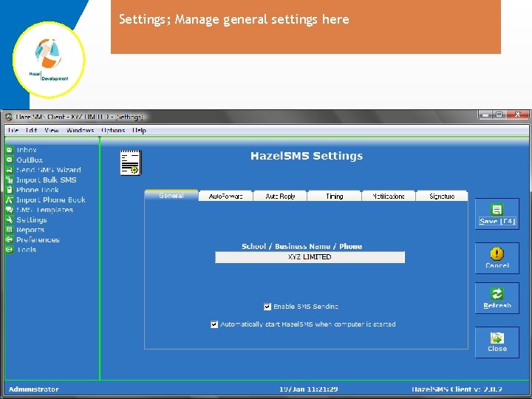Screen dimensions: 532x399
Task: Switch to the Timing tab
Action: pyautogui.click(x=334, y=196)
